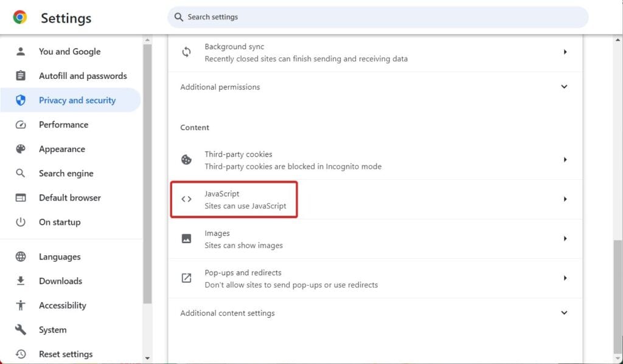This screenshot has height=364, width=623.
Task: Click the Reset settings clock icon
Action: click(21, 354)
